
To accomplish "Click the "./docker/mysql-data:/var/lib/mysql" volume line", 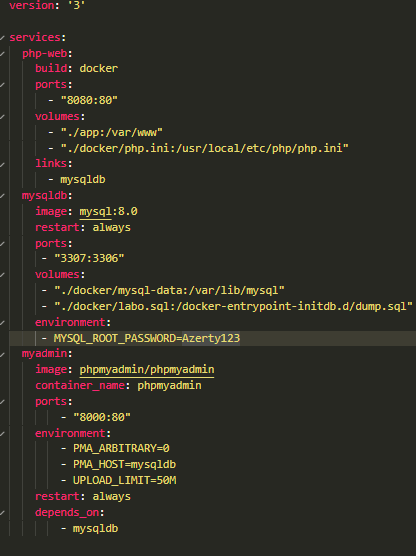I will pyautogui.click(x=169, y=290).
